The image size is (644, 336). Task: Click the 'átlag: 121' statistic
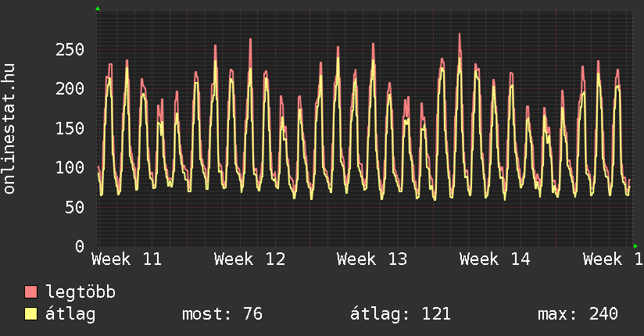click(400, 314)
